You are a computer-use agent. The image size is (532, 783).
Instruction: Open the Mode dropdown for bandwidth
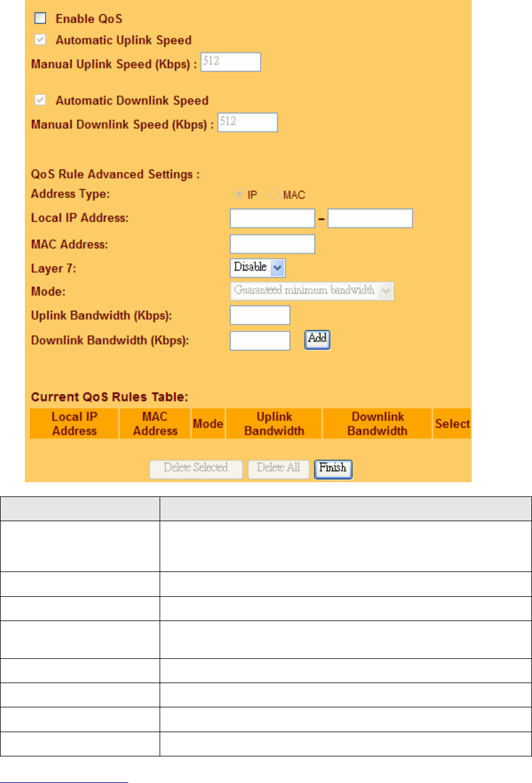tap(312, 291)
